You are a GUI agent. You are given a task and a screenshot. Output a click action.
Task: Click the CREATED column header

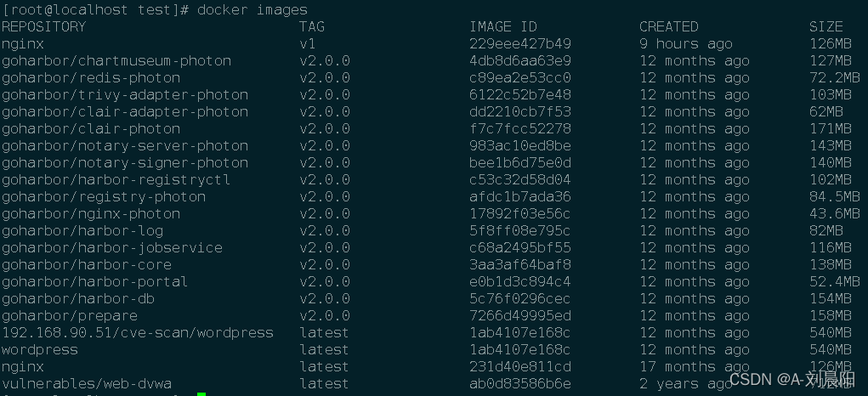(x=669, y=26)
